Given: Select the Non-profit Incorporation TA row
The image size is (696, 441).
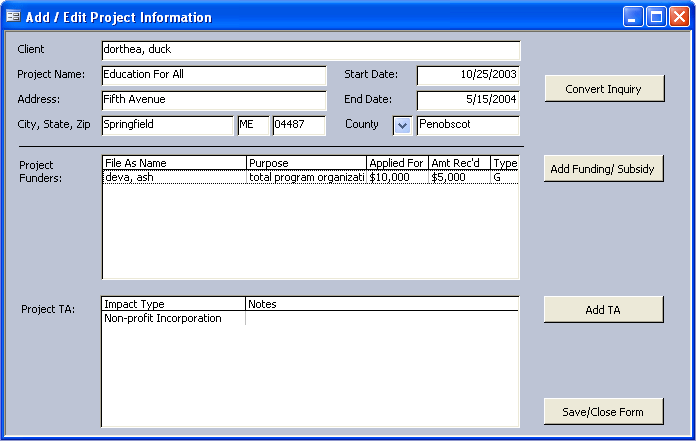Looking at the screenshot, I should tap(174, 319).
